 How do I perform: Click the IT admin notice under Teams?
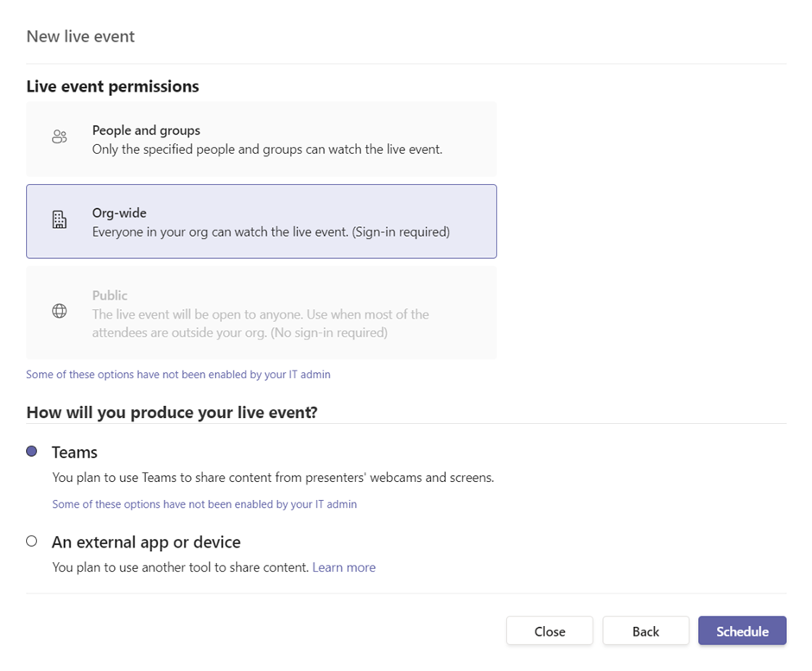[204, 504]
